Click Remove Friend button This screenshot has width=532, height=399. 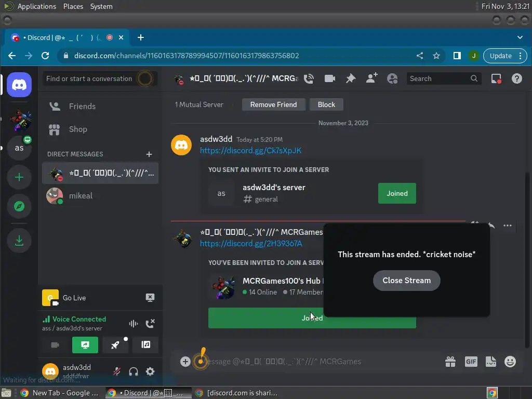(x=273, y=104)
